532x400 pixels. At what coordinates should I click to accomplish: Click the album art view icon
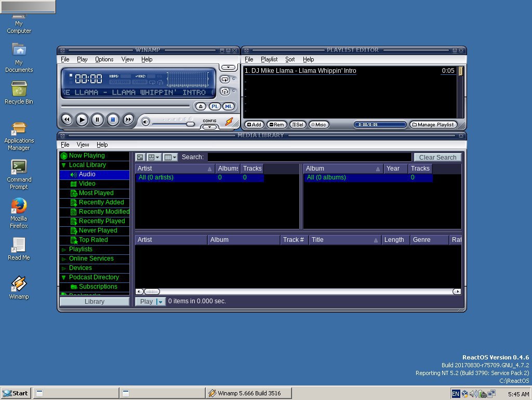pos(140,157)
